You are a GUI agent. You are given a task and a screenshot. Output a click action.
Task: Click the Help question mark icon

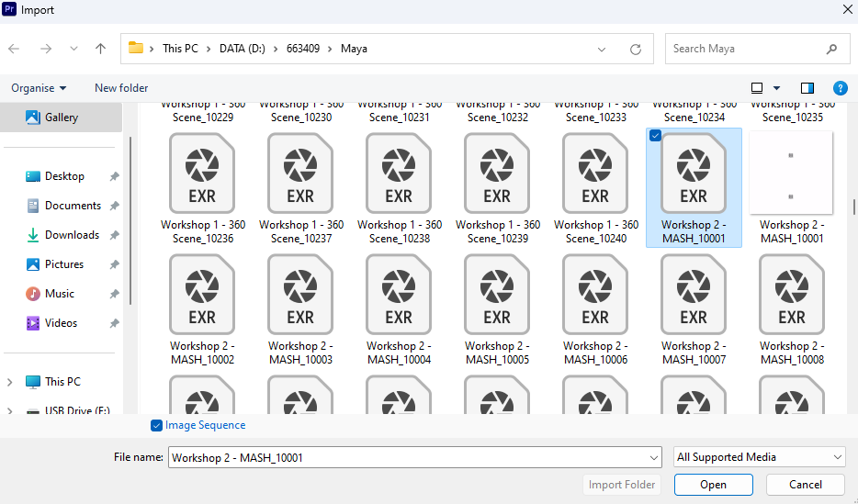pyautogui.click(x=840, y=88)
